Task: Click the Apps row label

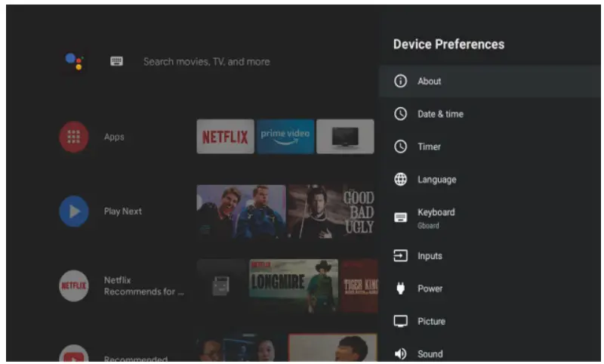Action: (x=114, y=137)
